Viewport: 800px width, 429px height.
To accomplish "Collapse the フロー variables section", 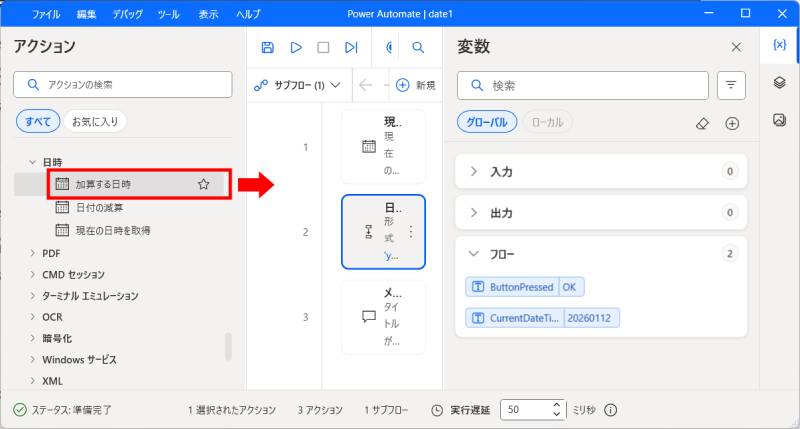I will click(x=474, y=254).
